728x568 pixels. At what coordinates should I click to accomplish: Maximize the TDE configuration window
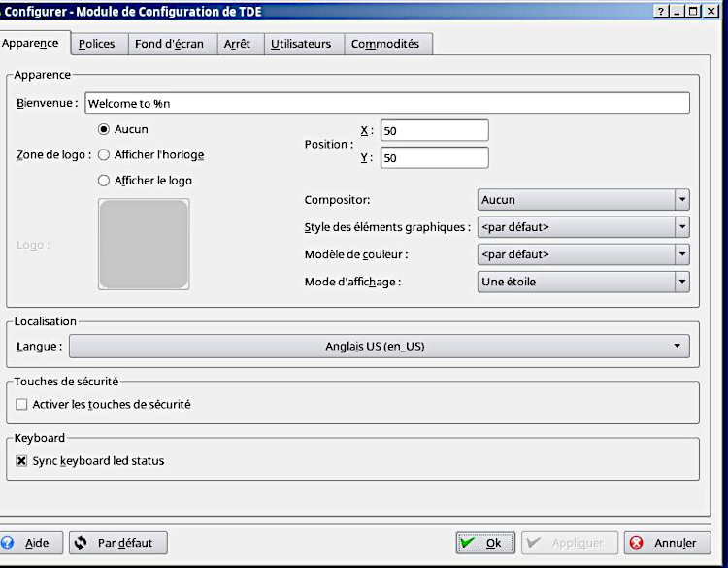(x=693, y=11)
